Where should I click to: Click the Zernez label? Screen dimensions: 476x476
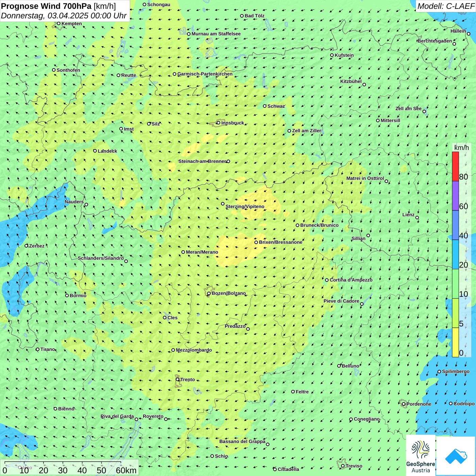(x=37, y=246)
